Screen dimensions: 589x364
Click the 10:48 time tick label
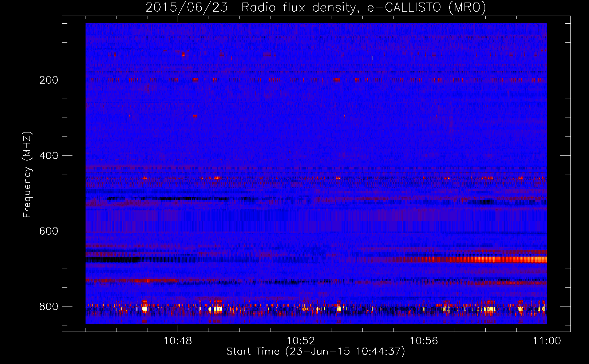coord(178,341)
